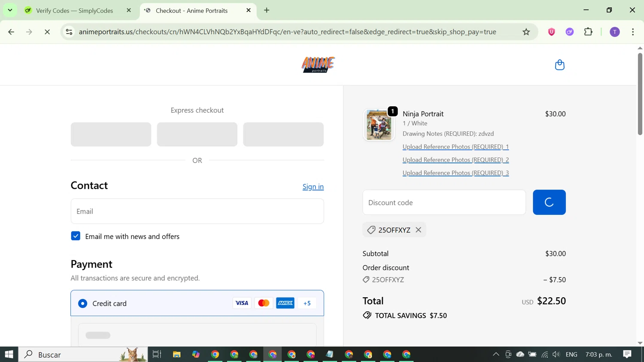Click the 7:03 p. m. clock
644x362 pixels.
pos(599,354)
